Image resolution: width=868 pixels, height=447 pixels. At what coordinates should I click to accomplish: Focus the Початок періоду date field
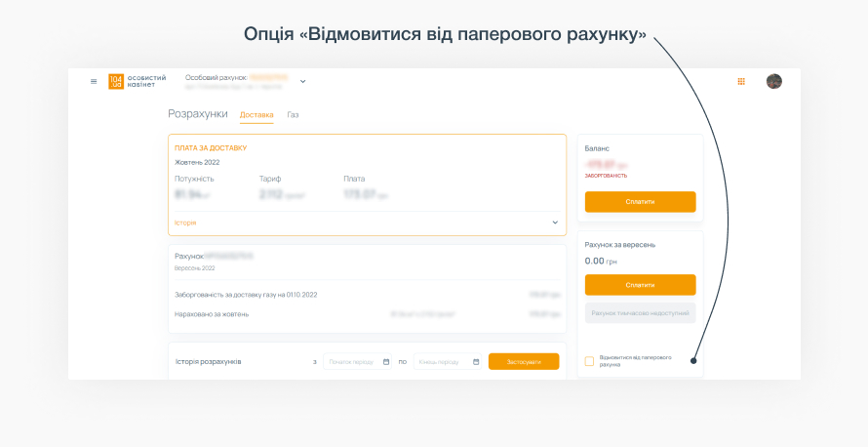(x=352, y=362)
